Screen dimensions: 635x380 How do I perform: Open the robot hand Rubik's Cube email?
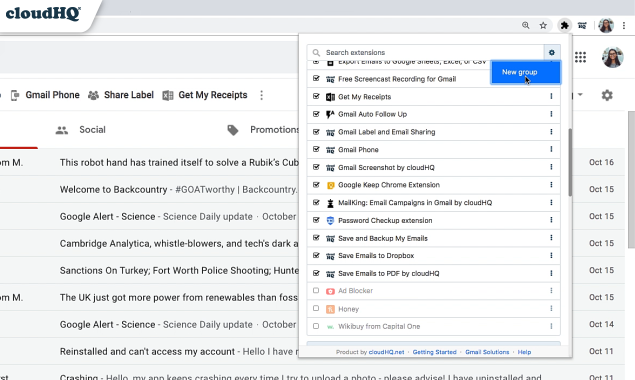pyautogui.click(x=179, y=162)
